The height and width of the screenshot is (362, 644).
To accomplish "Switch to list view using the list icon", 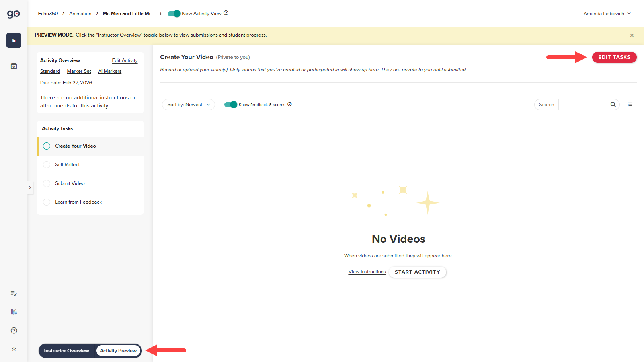I will click(630, 104).
